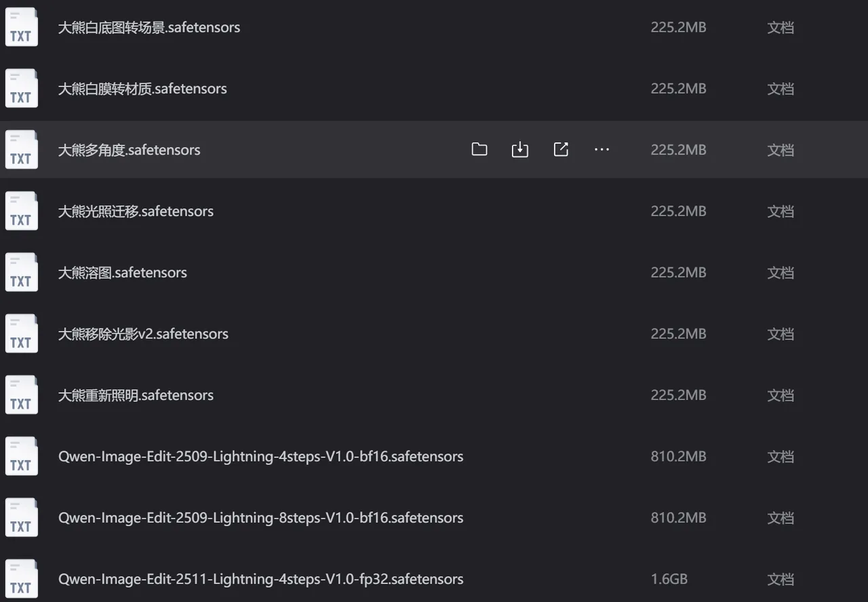Click the 810.2MB size of the 2509-Lightning-4steps file
Viewport: 868px width, 602px height.
(x=678, y=457)
